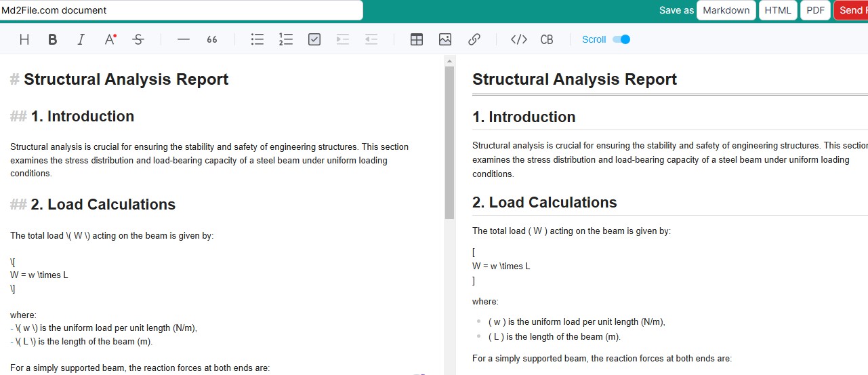Click the preview '2. Load Calculations' heading
The height and width of the screenshot is (375, 868).
point(545,203)
